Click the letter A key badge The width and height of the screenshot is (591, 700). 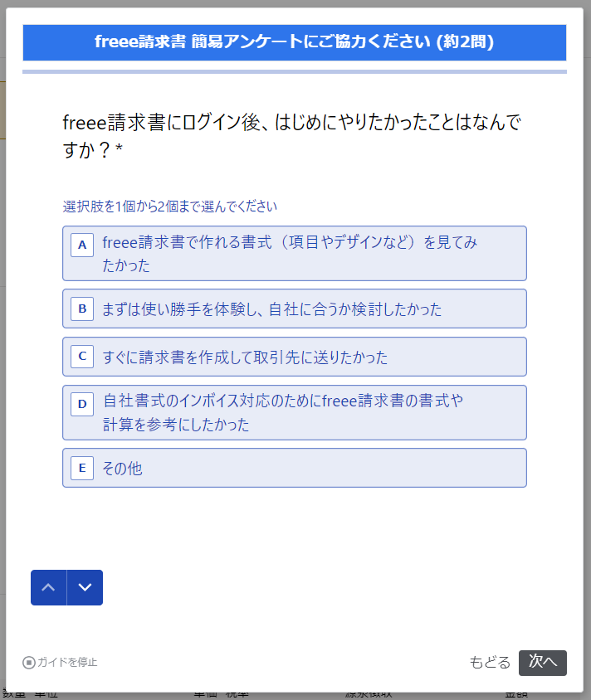82,245
